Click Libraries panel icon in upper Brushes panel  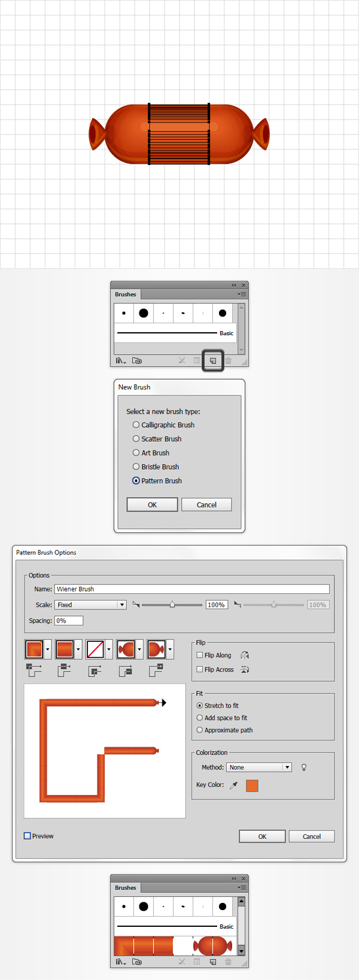(x=137, y=361)
